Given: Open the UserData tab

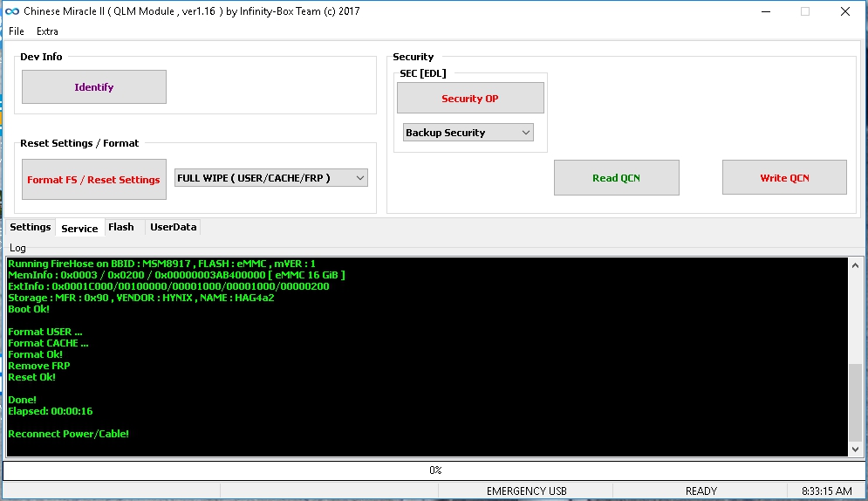Looking at the screenshot, I should point(174,227).
